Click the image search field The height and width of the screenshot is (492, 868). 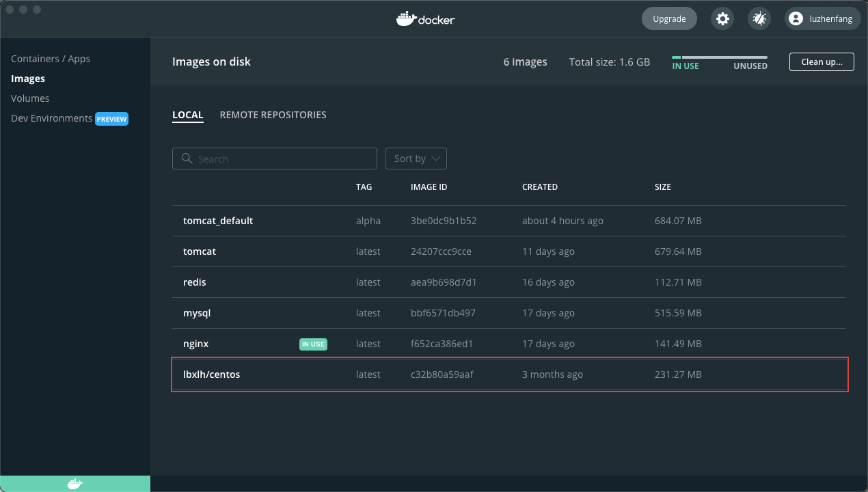coord(275,159)
